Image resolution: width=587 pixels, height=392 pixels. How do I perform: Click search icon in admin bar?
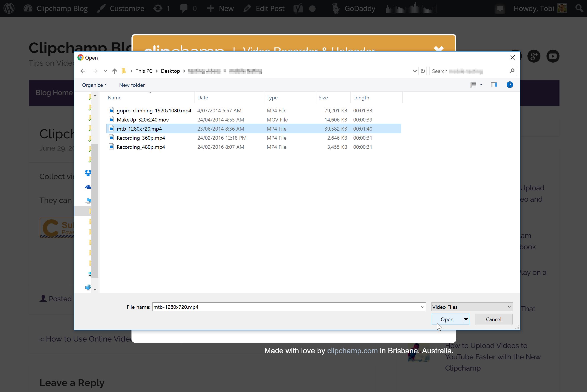pyautogui.click(x=579, y=8)
